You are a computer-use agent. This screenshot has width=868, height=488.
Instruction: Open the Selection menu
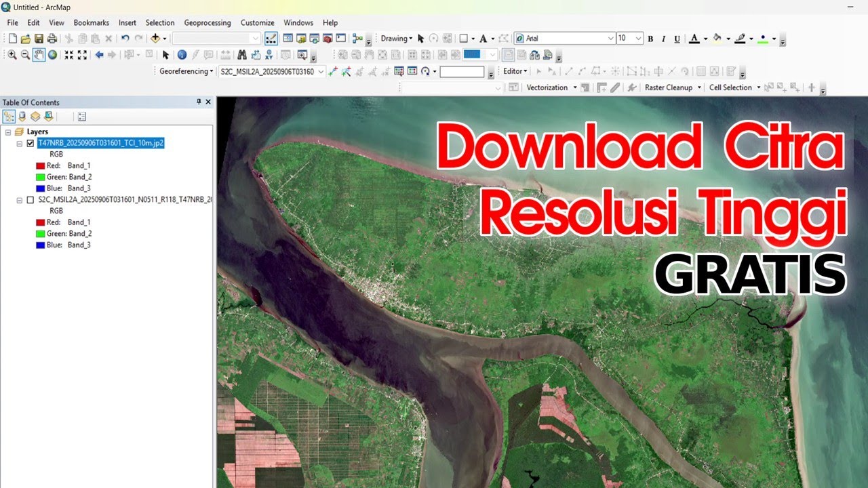pos(160,22)
